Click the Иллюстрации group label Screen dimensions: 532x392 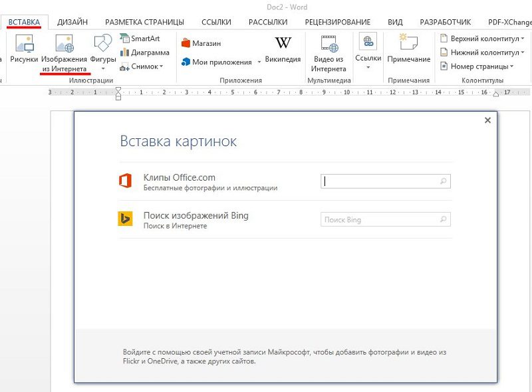coord(91,80)
